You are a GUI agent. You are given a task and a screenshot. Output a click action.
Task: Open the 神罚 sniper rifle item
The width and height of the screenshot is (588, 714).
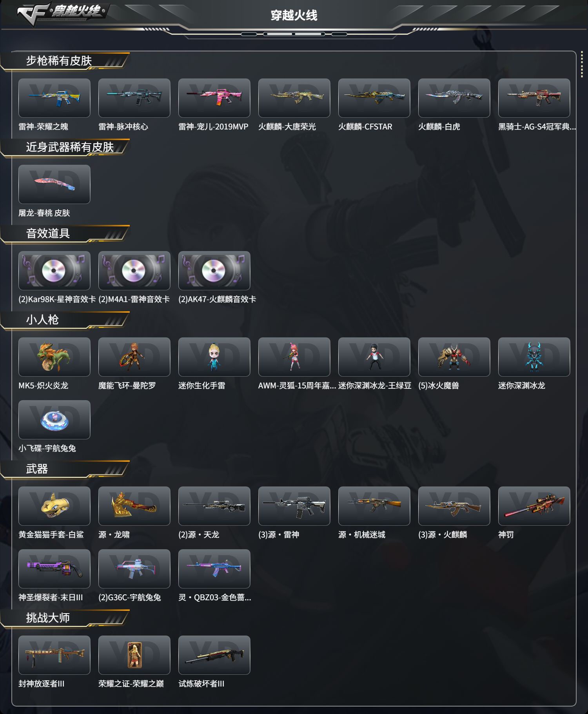click(534, 506)
